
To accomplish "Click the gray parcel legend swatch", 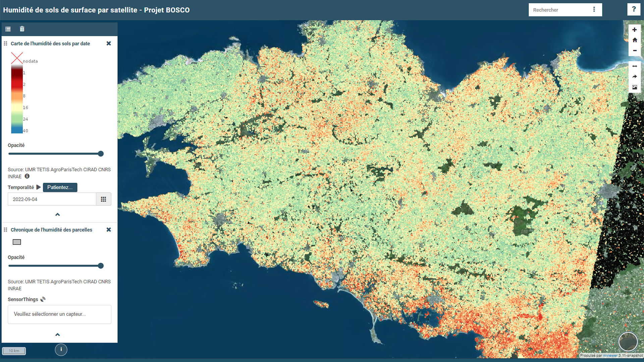I will click(x=17, y=242).
